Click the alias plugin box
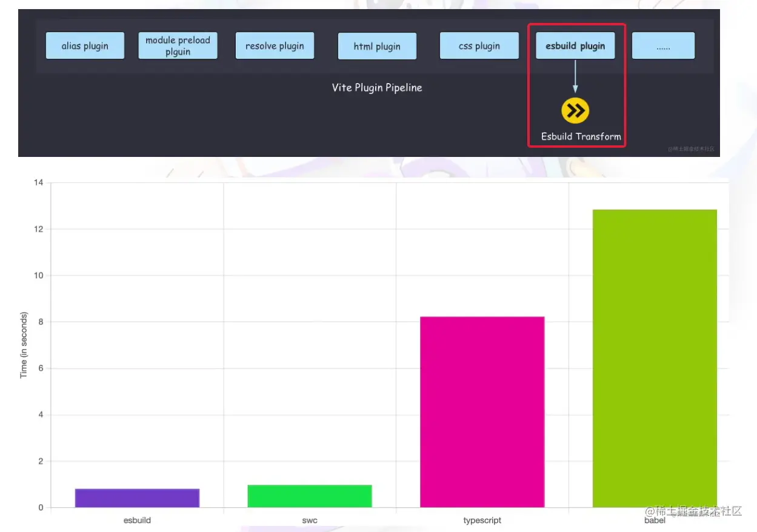 click(85, 45)
